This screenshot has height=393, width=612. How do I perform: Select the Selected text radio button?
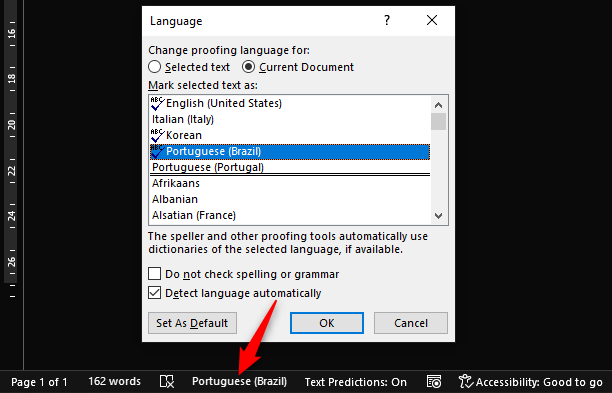pyautogui.click(x=155, y=67)
